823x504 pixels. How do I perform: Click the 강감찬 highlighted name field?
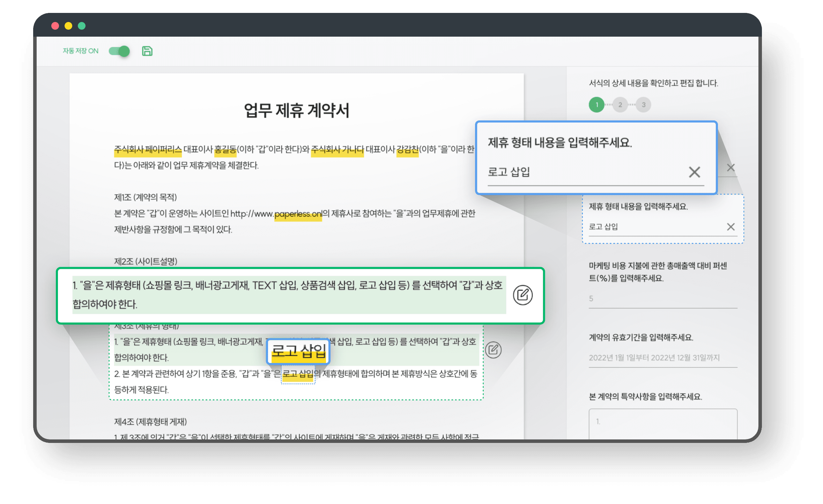click(407, 151)
